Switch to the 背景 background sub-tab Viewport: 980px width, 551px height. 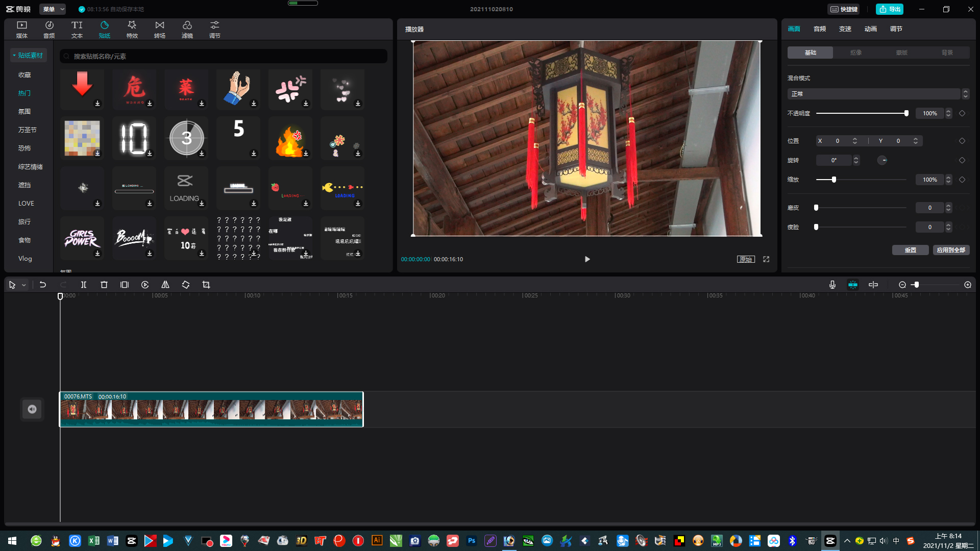[x=947, y=53]
